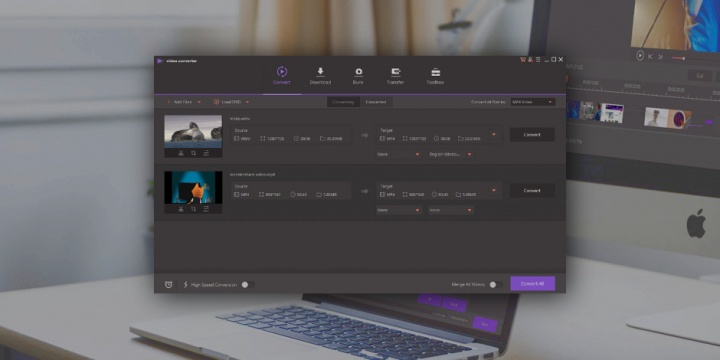The height and width of the screenshot is (360, 720).
Task: Open the hamburger menu in title bar
Action: click(538, 60)
